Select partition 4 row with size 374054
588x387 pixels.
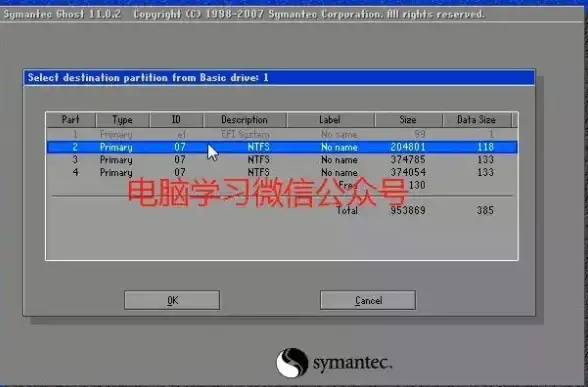coord(282,172)
